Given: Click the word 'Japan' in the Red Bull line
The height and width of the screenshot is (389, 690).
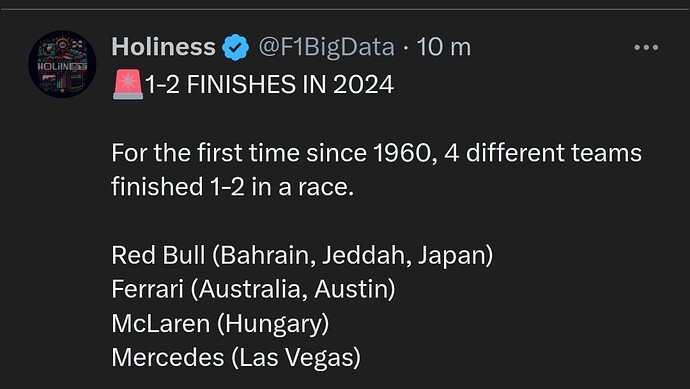Looking at the screenshot, I should [451, 256].
